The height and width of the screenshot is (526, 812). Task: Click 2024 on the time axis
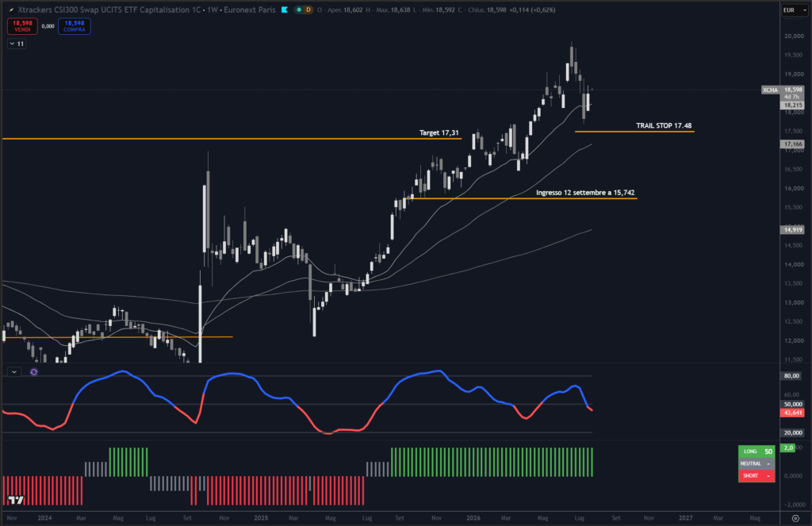[x=44, y=518]
